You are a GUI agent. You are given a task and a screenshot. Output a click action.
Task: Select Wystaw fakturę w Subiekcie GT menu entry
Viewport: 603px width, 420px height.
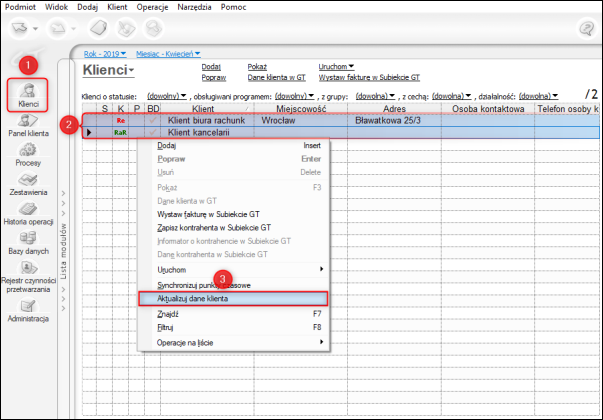coord(234,214)
